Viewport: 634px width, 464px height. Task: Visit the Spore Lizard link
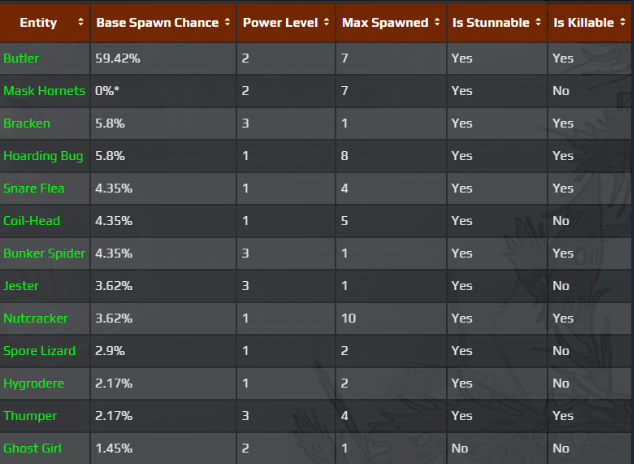(x=40, y=350)
